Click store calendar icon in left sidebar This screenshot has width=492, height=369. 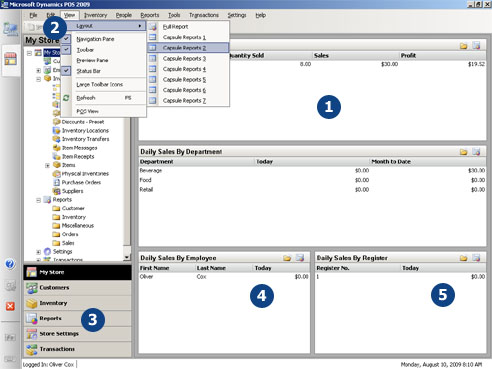[x=10, y=59]
